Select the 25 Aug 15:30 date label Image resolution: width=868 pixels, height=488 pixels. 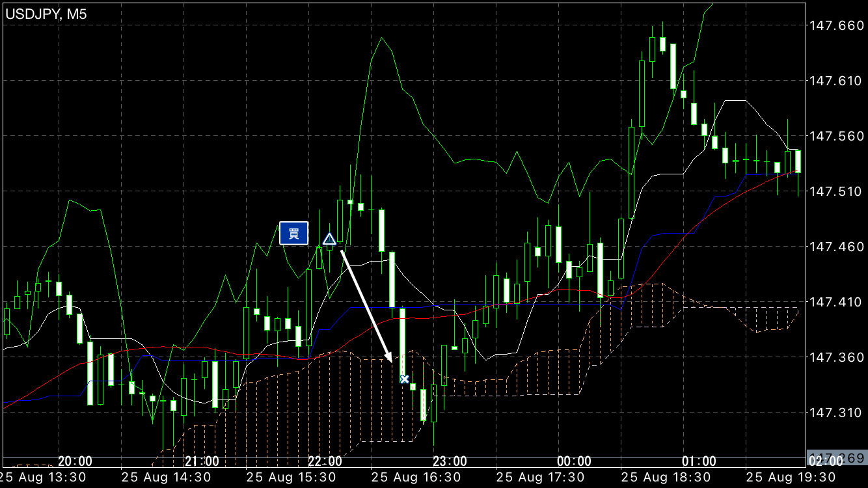click(292, 478)
